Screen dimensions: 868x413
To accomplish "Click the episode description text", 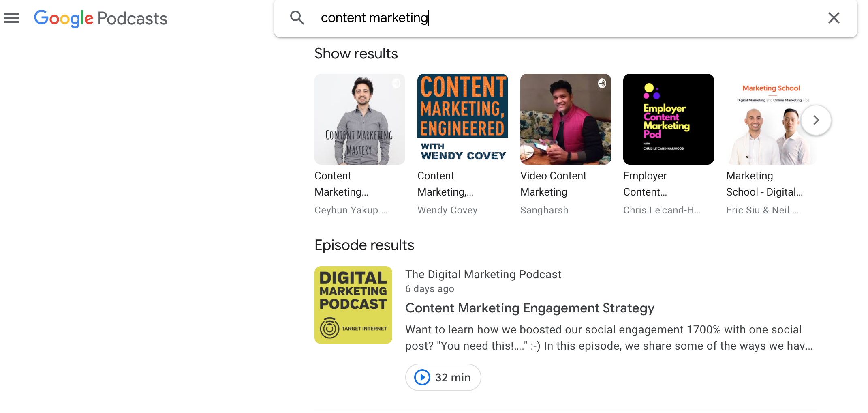I will 609,338.
